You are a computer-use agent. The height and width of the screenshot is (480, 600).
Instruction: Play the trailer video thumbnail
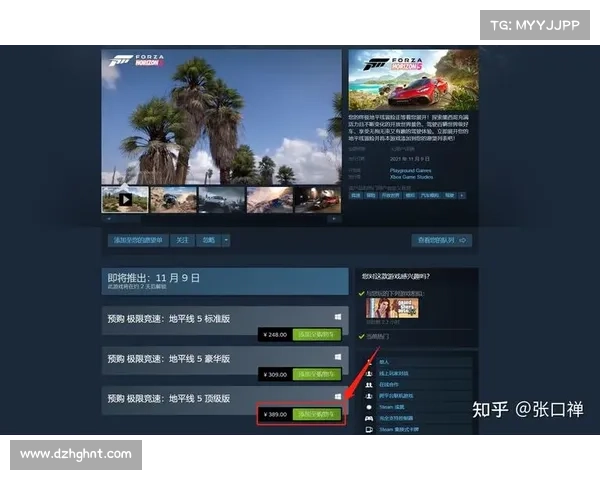(125, 199)
